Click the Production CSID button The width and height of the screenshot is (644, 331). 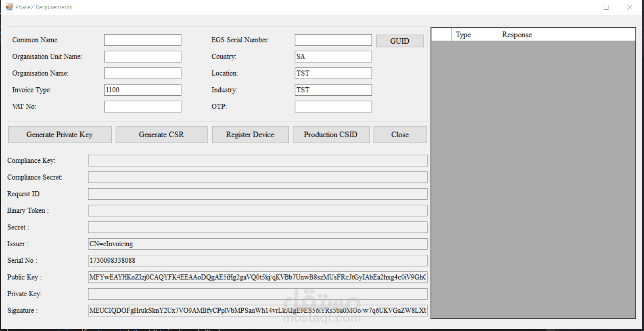331,134
